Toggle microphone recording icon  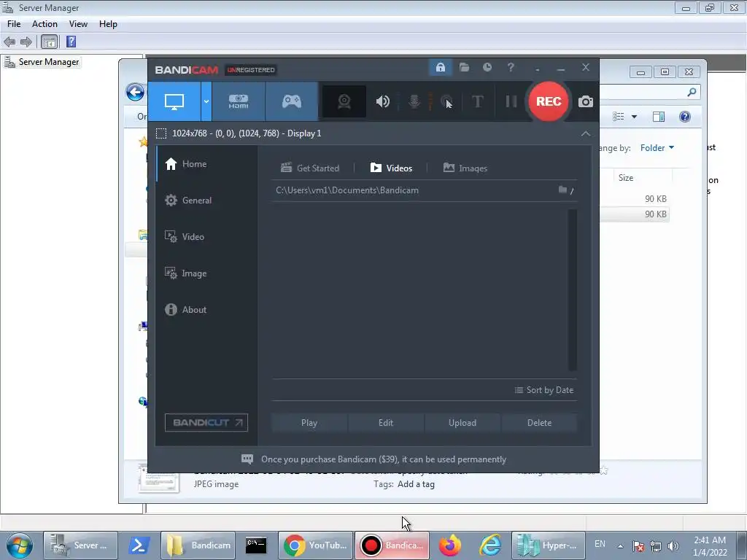[414, 101]
